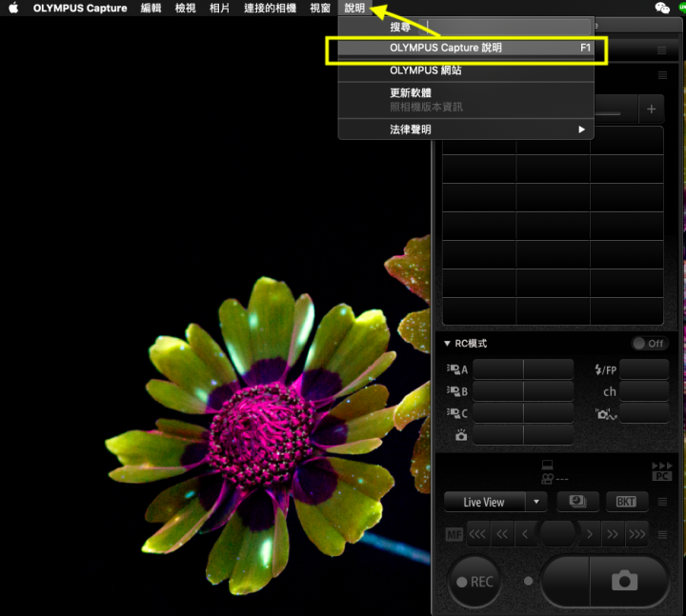The width and height of the screenshot is (686, 616).
Task: Click the center focus button between arrows
Action: pos(557,534)
